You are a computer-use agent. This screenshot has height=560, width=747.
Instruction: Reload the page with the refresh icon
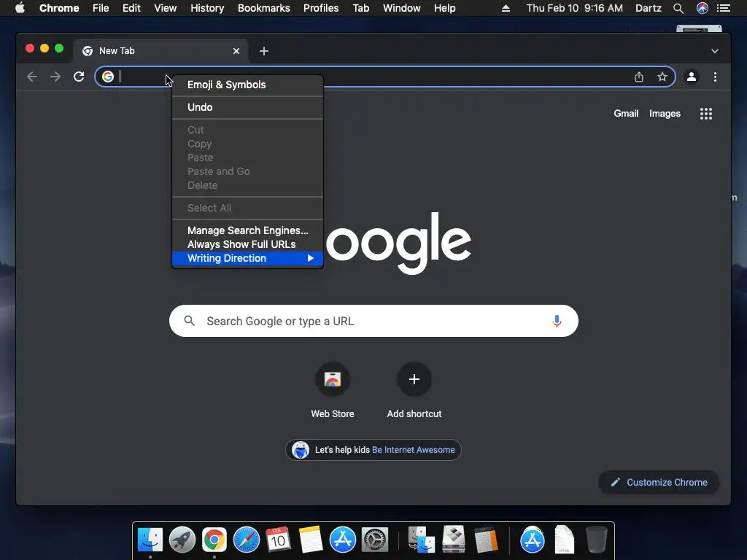coord(79,77)
